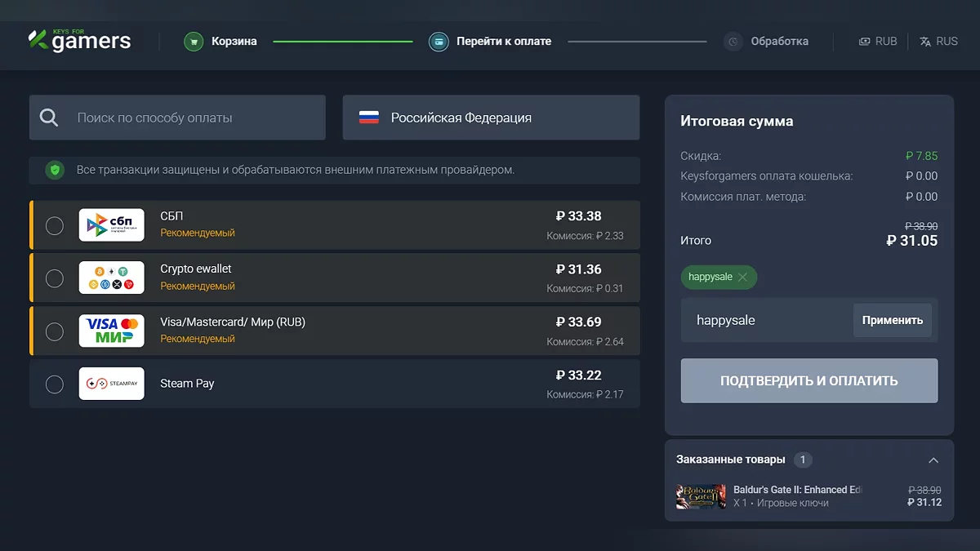Click the Crypto ewallet coins logo
This screenshot has height=551, width=980.
coord(111,278)
